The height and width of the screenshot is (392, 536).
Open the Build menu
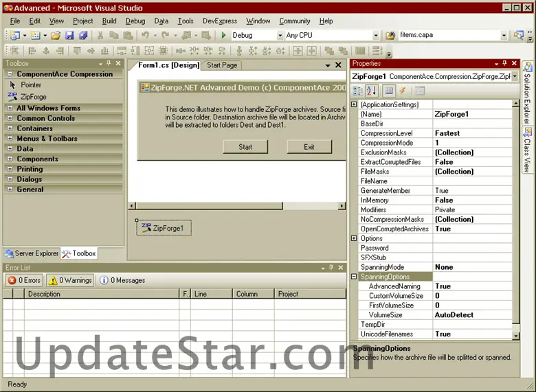(109, 21)
